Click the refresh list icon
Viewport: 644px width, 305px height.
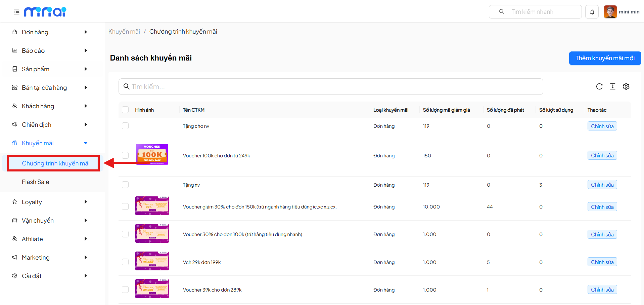pos(599,87)
